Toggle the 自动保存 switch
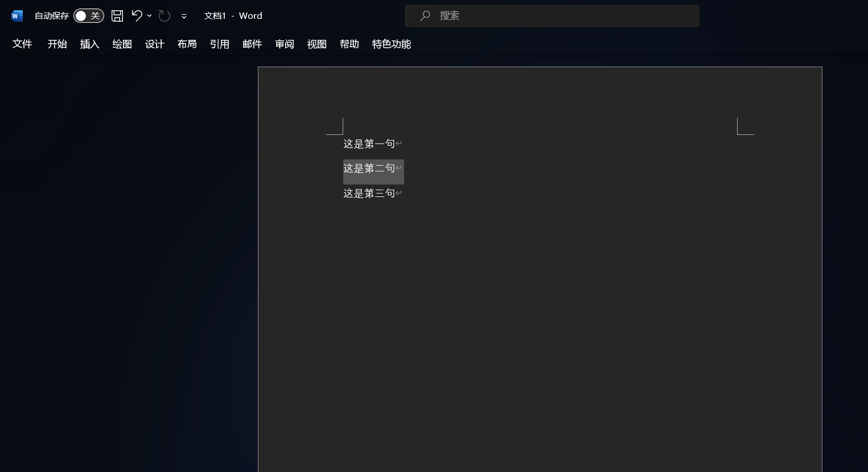Image resolution: width=868 pixels, height=472 pixels. point(88,16)
